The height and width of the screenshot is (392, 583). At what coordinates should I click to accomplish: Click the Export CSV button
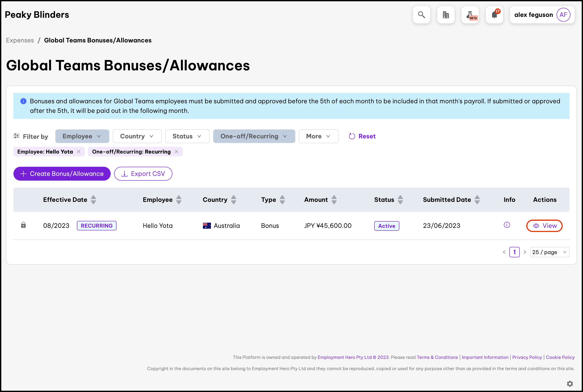pos(143,174)
